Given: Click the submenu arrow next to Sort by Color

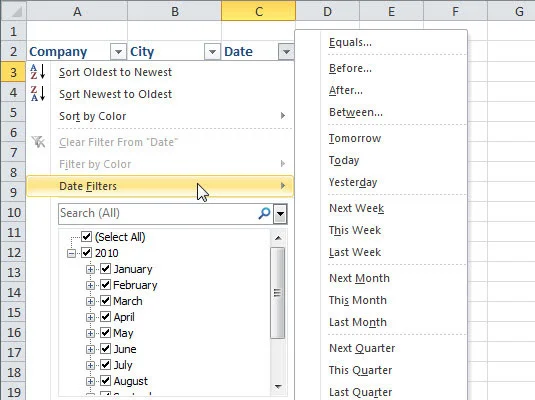Looking at the screenshot, I should click(283, 116).
